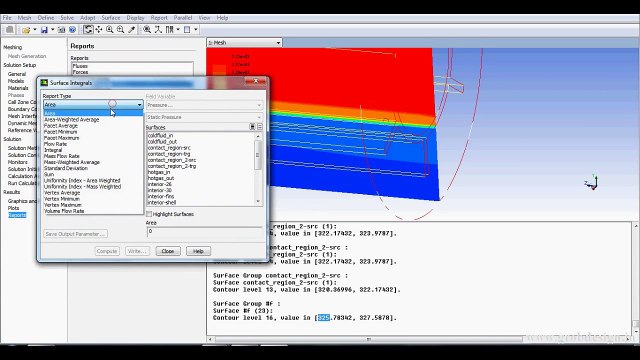
Task: Select 'hotgas_out' in Surfaces list
Action: [x=161, y=178]
